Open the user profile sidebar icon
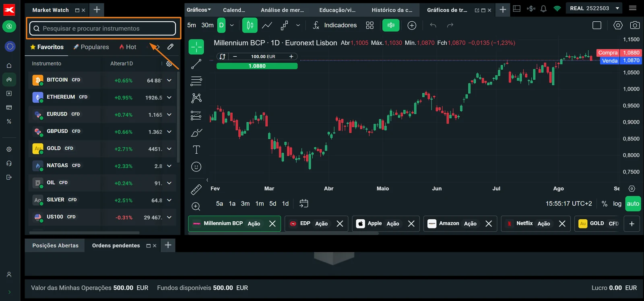This screenshot has height=301, width=644. click(x=9, y=274)
